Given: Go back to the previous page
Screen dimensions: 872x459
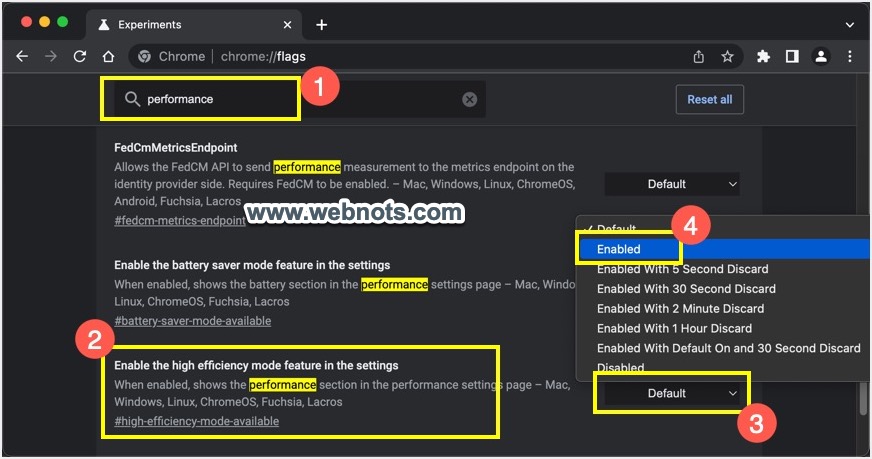Looking at the screenshot, I should [22, 56].
